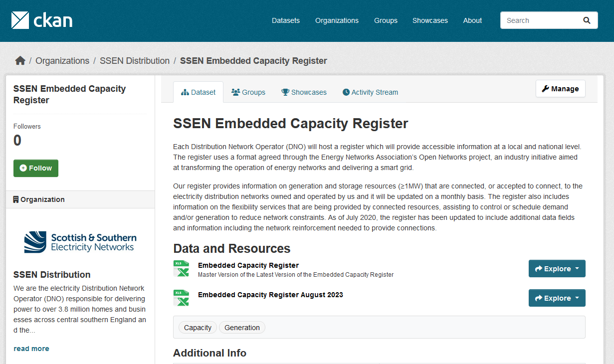614x364 pixels.
Task: Click XLS icon of August 2023 register
Action: tap(181, 298)
